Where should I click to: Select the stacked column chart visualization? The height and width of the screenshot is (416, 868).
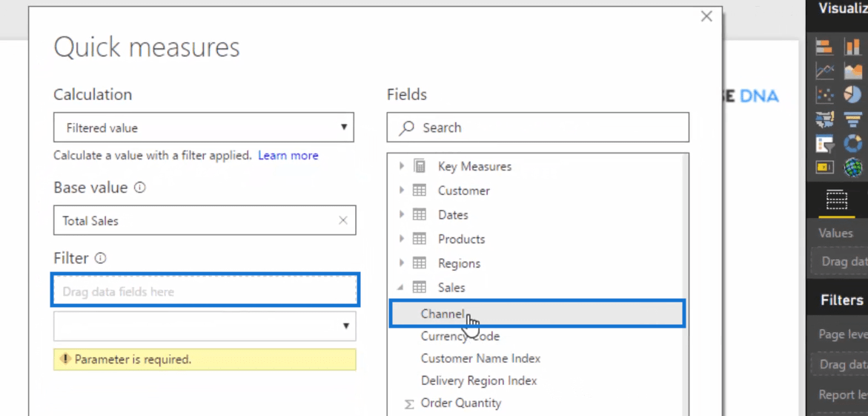pyautogui.click(x=852, y=47)
